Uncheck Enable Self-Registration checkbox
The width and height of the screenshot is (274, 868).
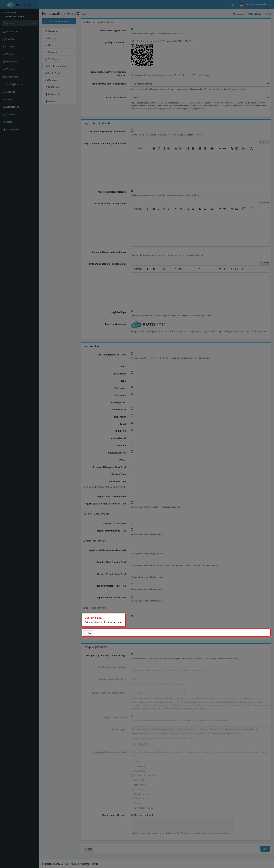[132, 30]
